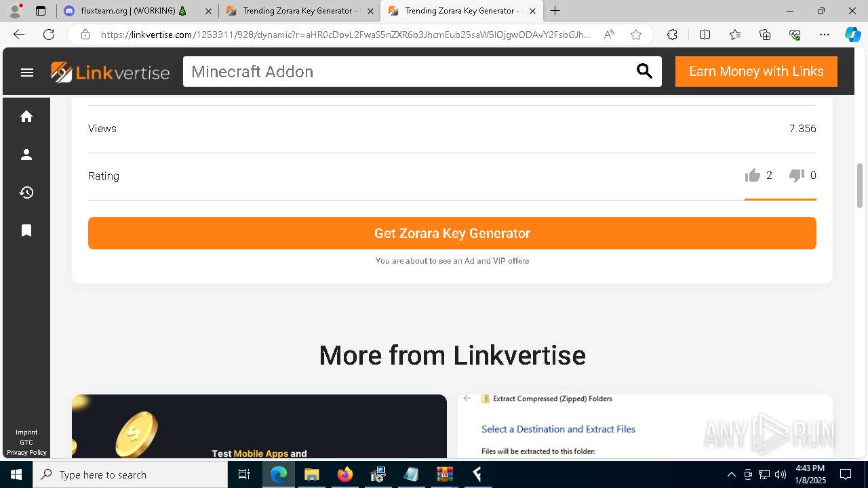The width and height of the screenshot is (868, 488).
Task: Open File Explorer from taskbar
Action: click(311, 474)
